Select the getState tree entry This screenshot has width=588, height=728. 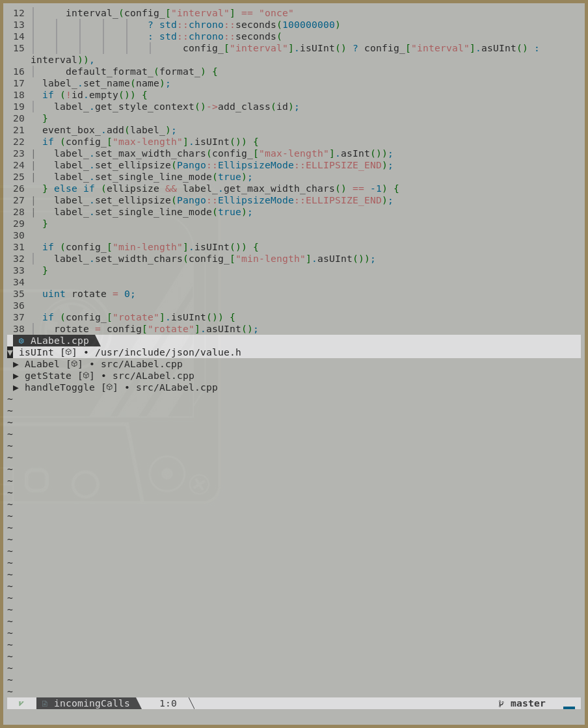coord(48,376)
